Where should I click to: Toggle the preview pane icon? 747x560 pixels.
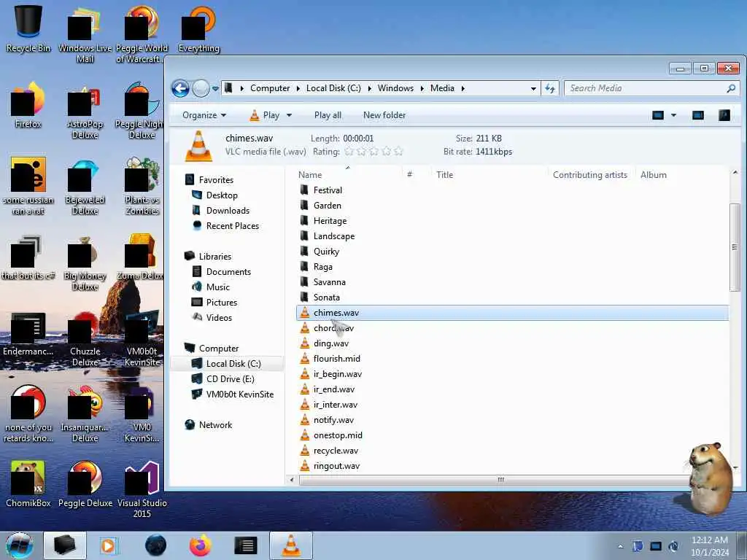coord(698,115)
